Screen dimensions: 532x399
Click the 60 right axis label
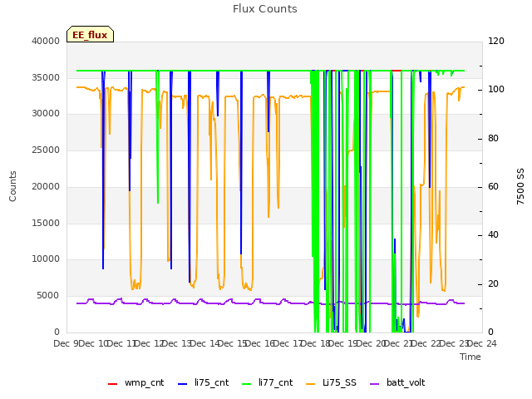493,186
